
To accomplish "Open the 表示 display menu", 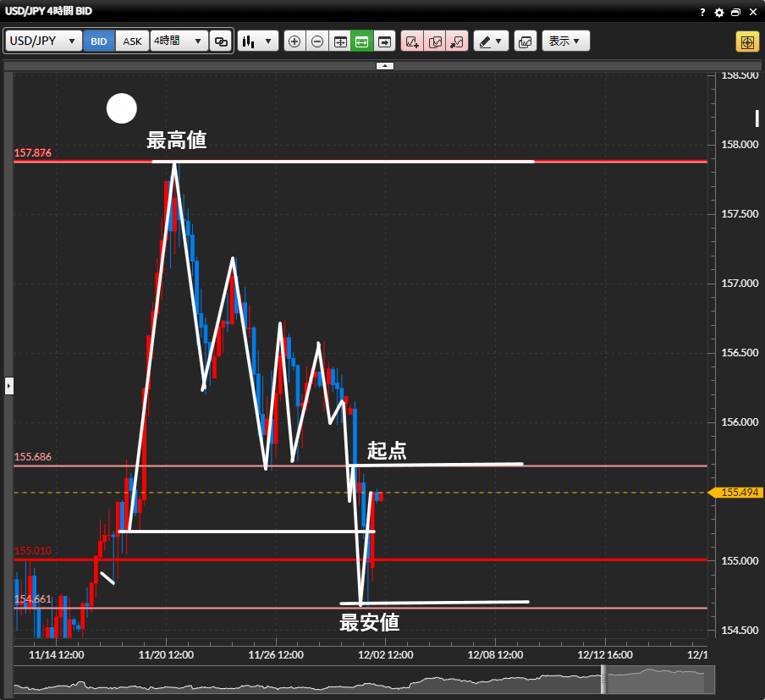I will pyautogui.click(x=565, y=41).
